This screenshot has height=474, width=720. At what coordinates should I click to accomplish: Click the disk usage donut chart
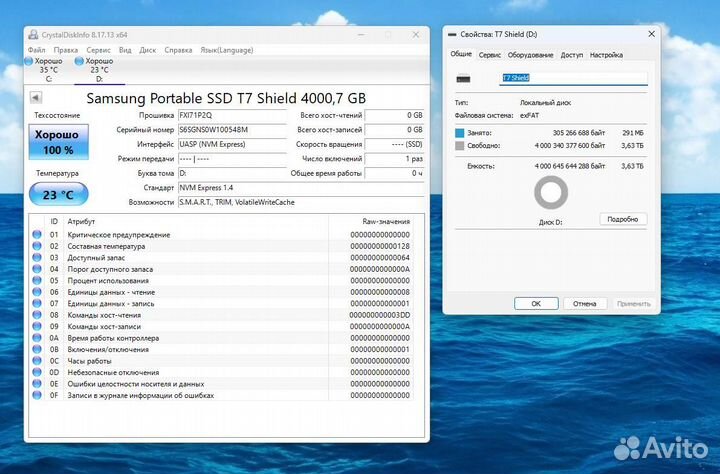551,193
